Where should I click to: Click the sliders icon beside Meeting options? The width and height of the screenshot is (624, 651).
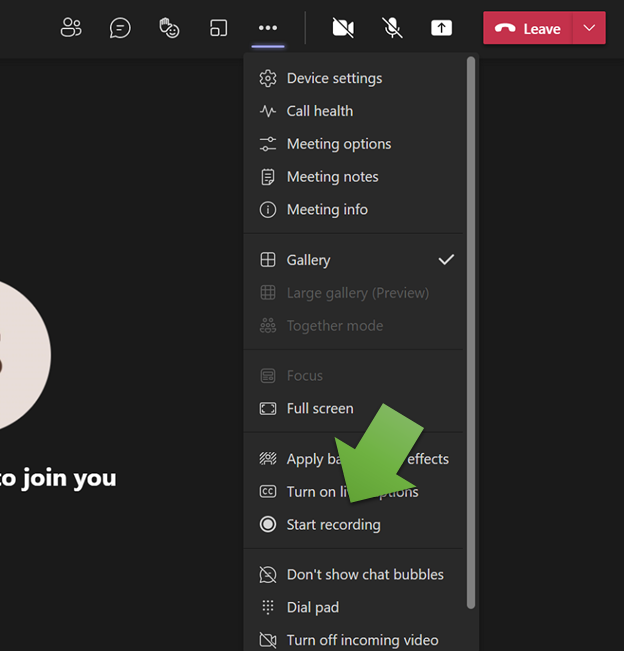[x=268, y=144]
